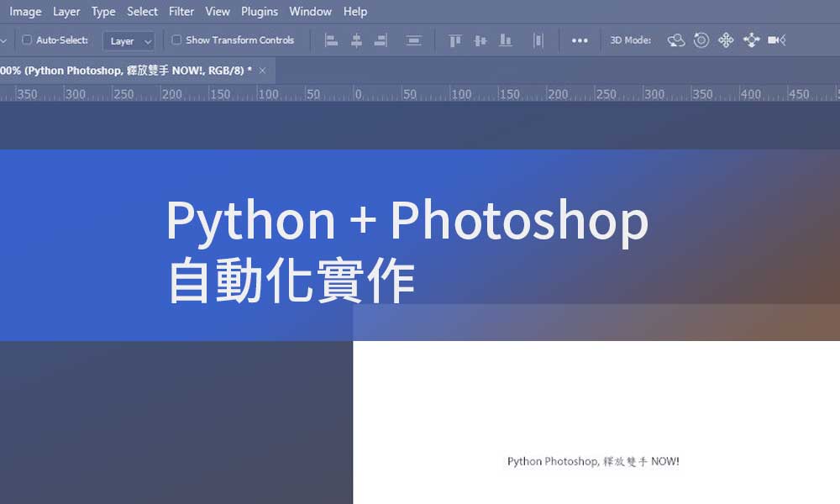
Task: Select the 3D pan camera tool icon
Action: click(726, 40)
